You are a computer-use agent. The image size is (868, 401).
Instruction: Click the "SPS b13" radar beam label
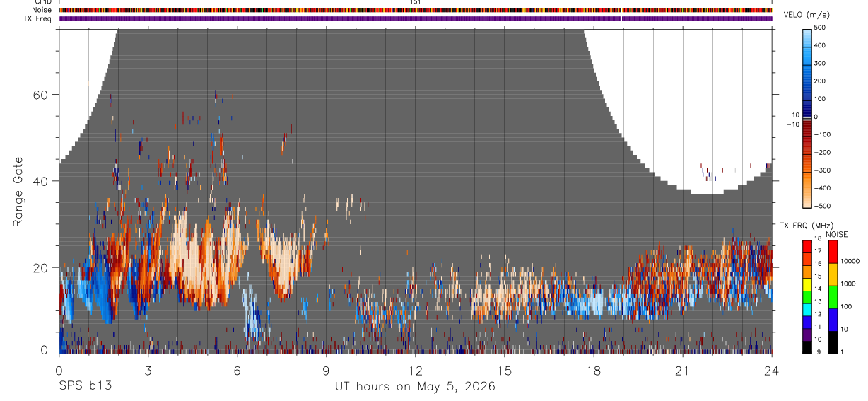[85, 386]
